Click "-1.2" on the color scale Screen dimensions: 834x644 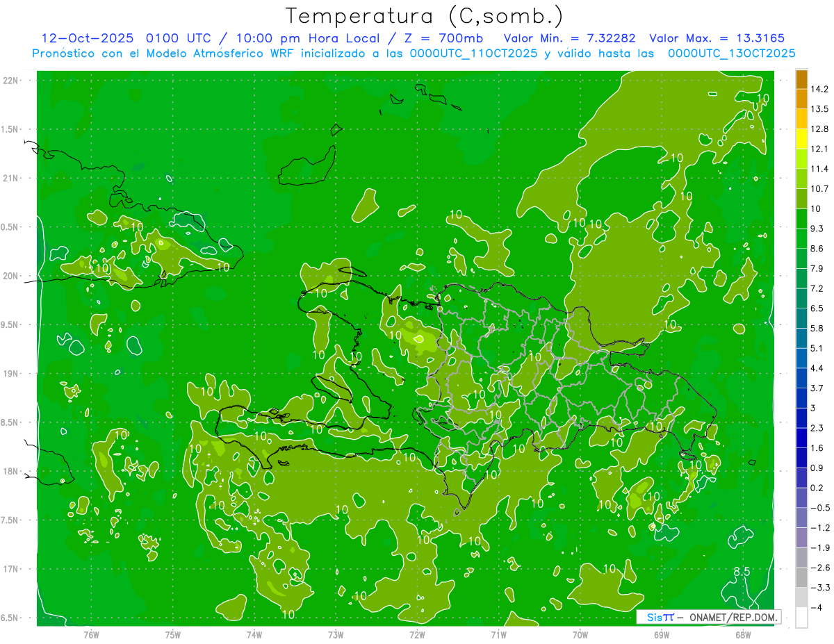tap(819, 528)
